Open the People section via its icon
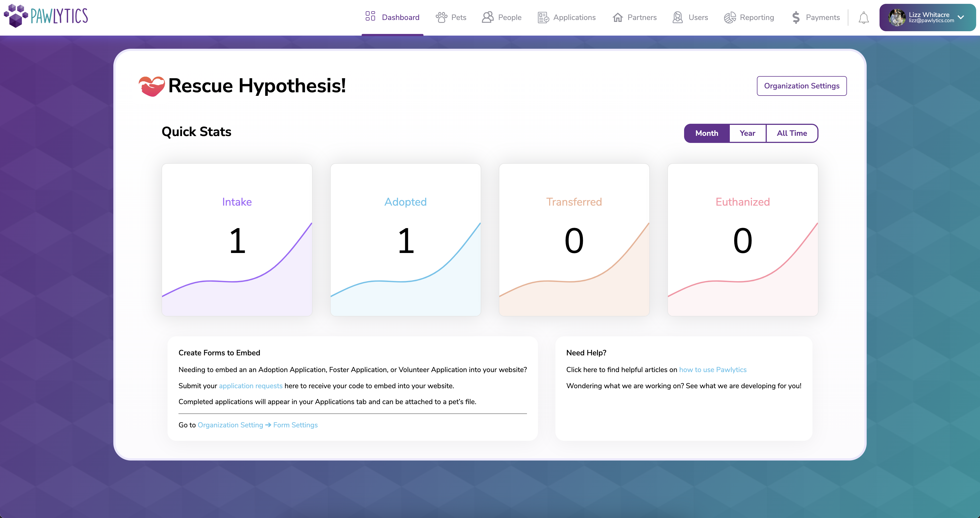 487,17
